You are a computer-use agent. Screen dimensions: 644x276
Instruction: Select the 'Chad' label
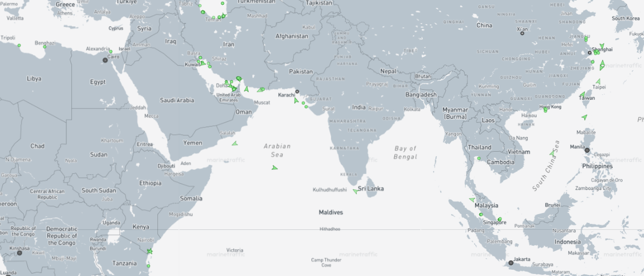click(37, 146)
